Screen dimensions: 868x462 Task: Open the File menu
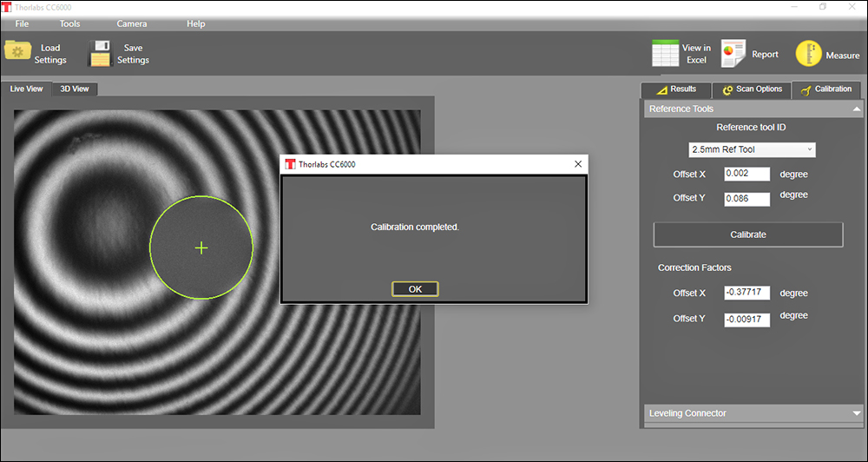(22, 23)
